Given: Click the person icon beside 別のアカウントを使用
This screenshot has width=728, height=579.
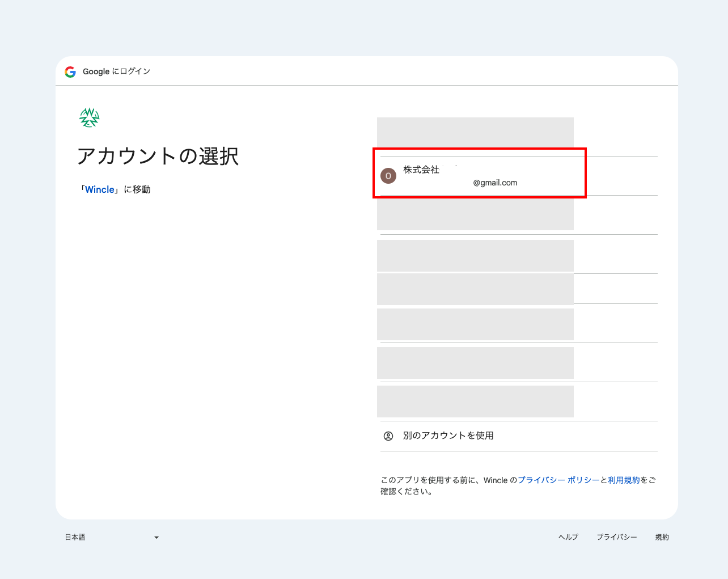Looking at the screenshot, I should tap(388, 436).
